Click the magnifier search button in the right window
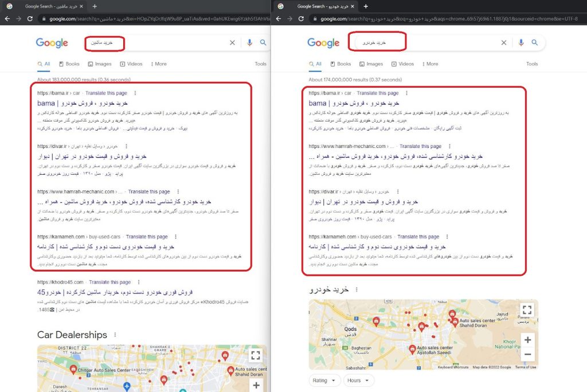Viewport: 587px width, 392px height. point(535,42)
